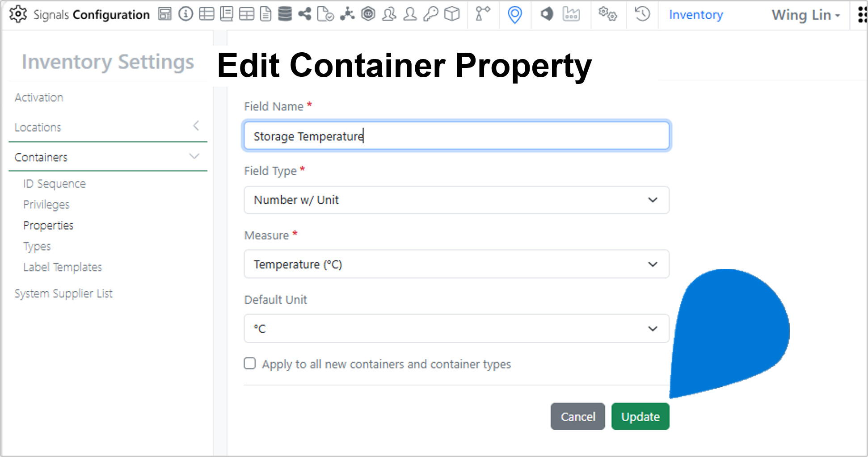The height and width of the screenshot is (457, 868).
Task: Click the double gears settings icon
Action: [x=608, y=14]
